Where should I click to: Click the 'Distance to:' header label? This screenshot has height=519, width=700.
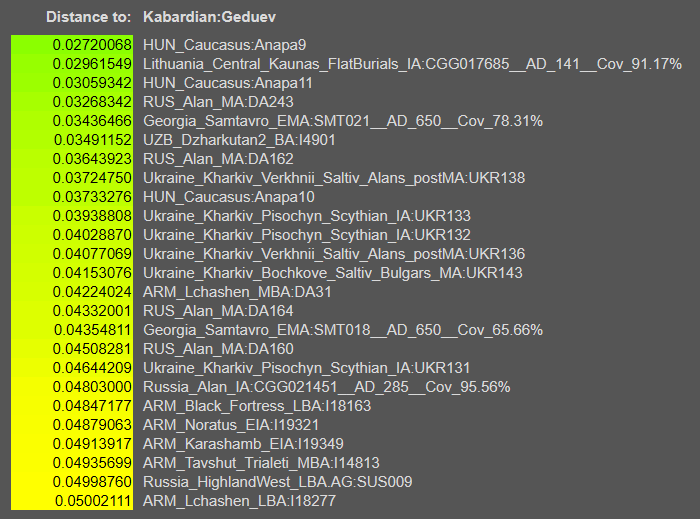point(88,17)
